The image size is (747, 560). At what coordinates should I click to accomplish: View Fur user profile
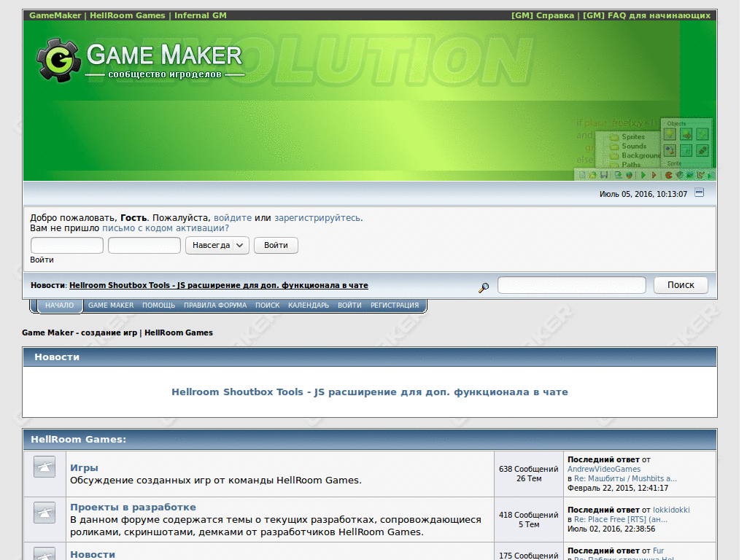tap(658, 551)
